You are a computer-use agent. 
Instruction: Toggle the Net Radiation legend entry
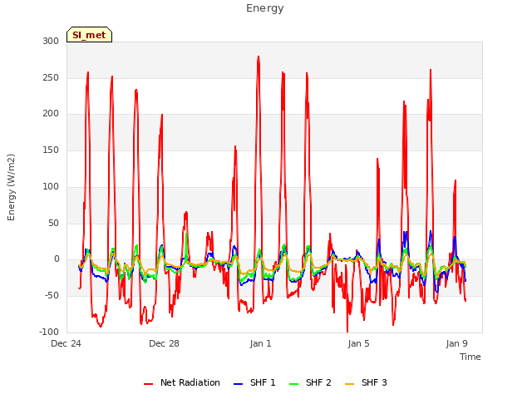182,383
